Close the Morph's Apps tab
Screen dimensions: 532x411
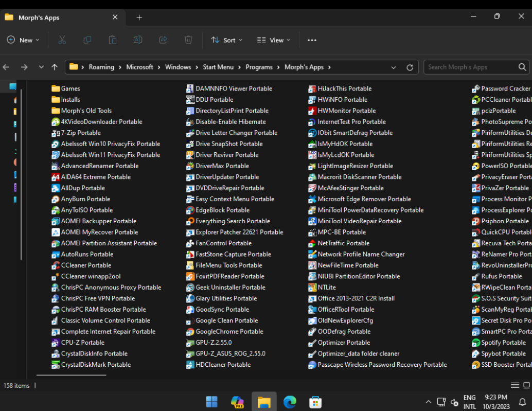(115, 17)
